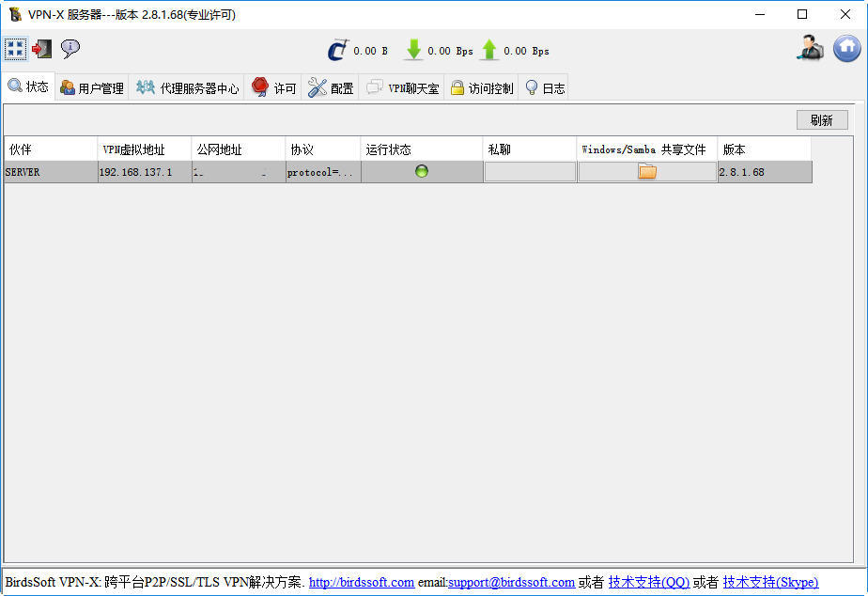The width and height of the screenshot is (868, 596).
Task: Click the user support person icon
Action: click(x=810, y=48)
